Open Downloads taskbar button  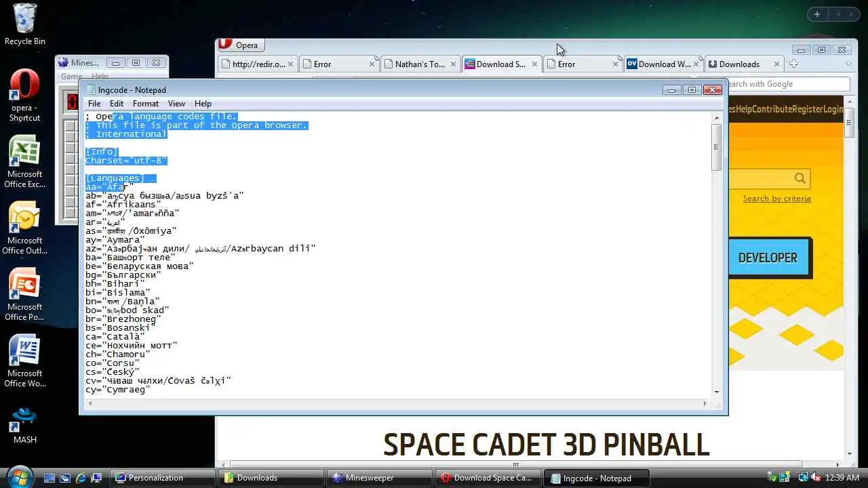pos(270,478)
